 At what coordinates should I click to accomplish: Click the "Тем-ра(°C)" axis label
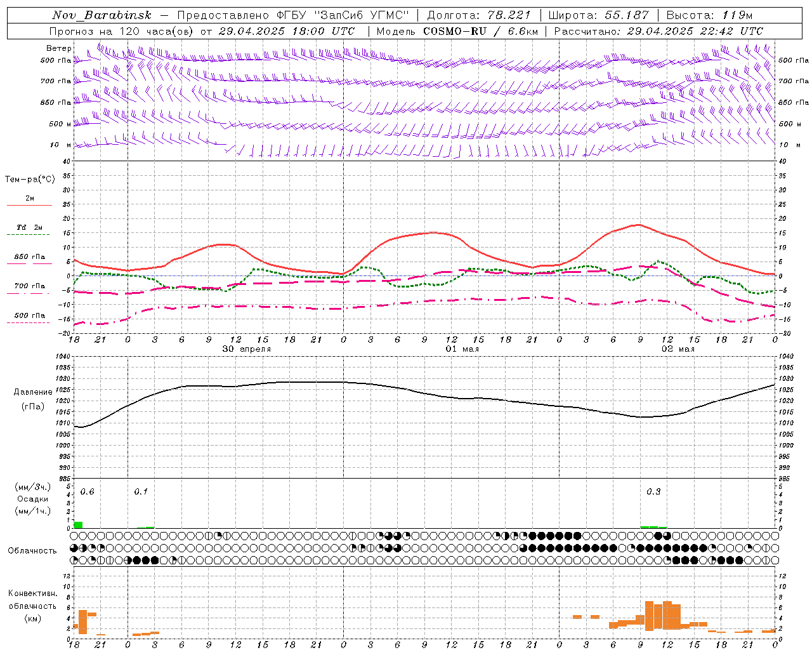[x=30, y=180]
